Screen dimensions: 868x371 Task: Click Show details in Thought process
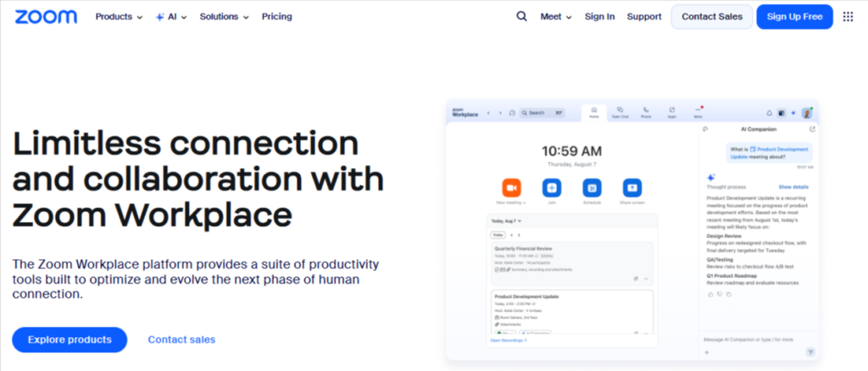793,187
